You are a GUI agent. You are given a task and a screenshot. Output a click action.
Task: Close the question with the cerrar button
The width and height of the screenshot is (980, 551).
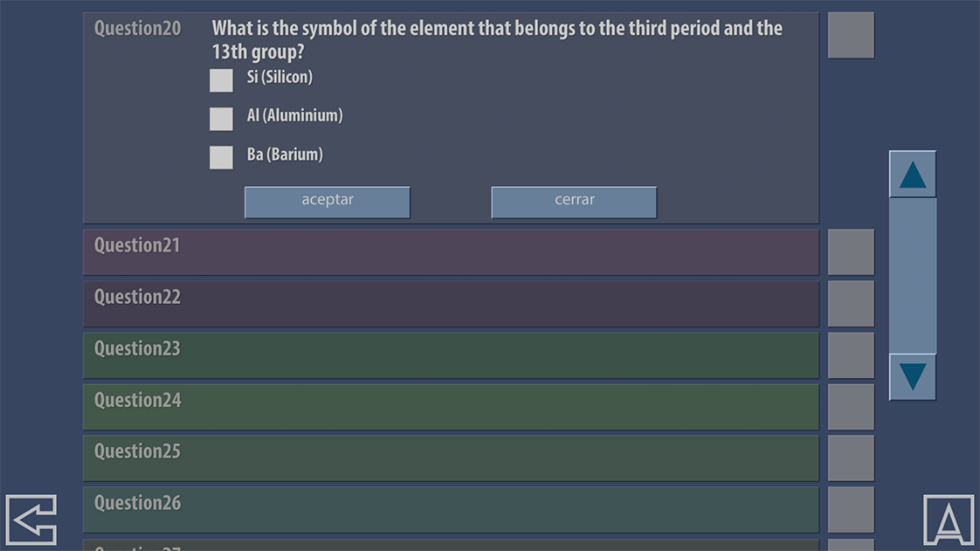tap(574, 201)
